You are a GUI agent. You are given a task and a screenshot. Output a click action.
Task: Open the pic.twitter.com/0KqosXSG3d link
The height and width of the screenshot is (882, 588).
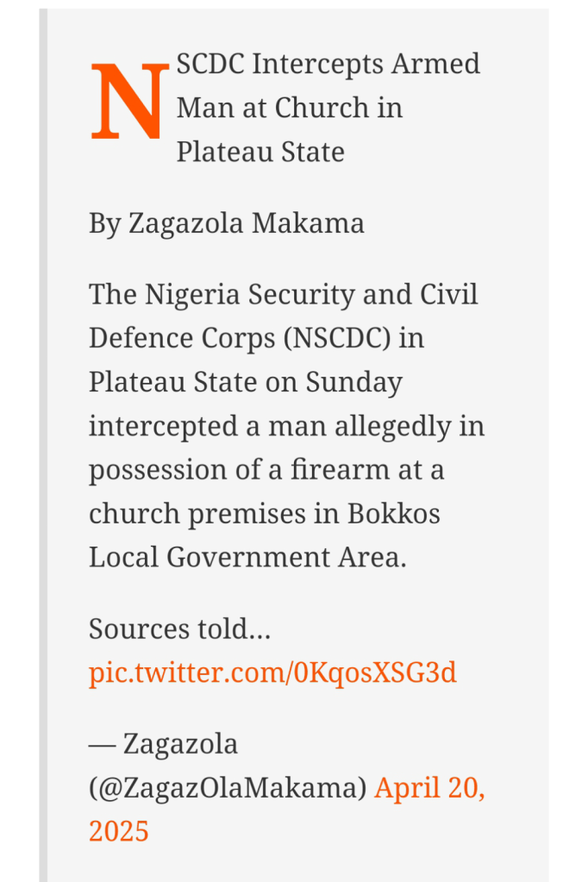point(272,673)
